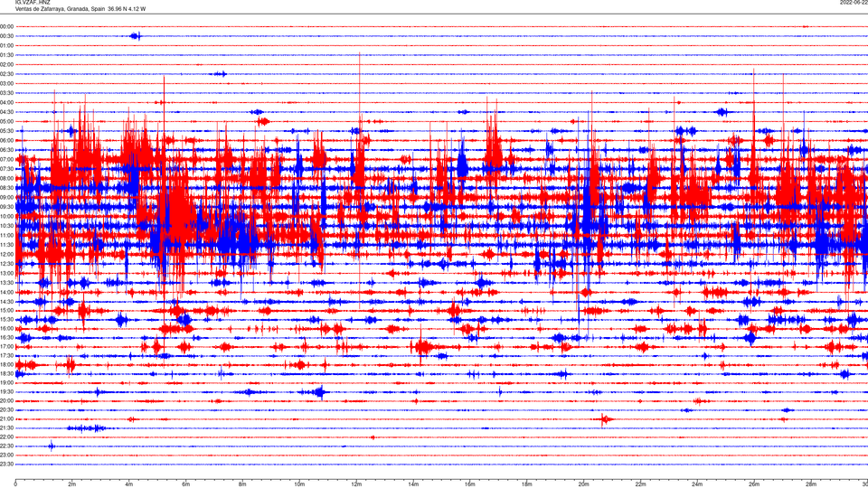Image resolution: width=868 pixels, height=488 pixels.
Task: Click the 12m tick label on time axis
Action: point(356,484)
